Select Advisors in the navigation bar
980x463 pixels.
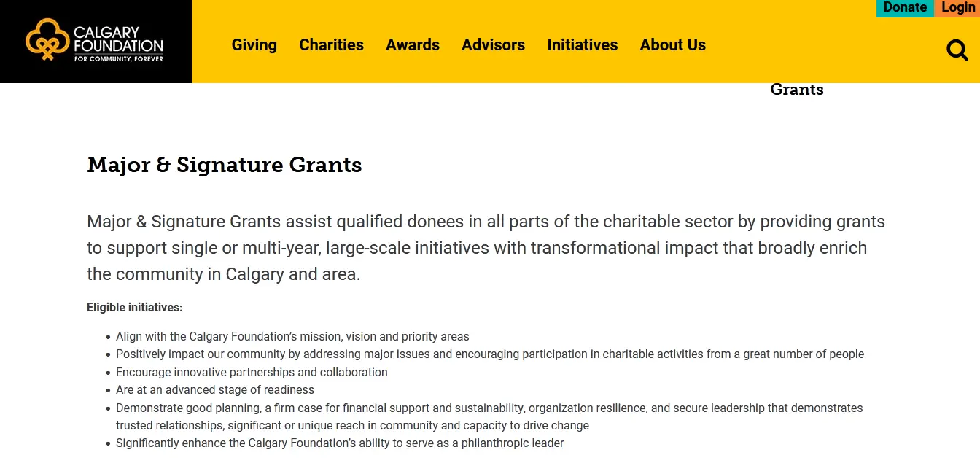click(x=493, y=45)
